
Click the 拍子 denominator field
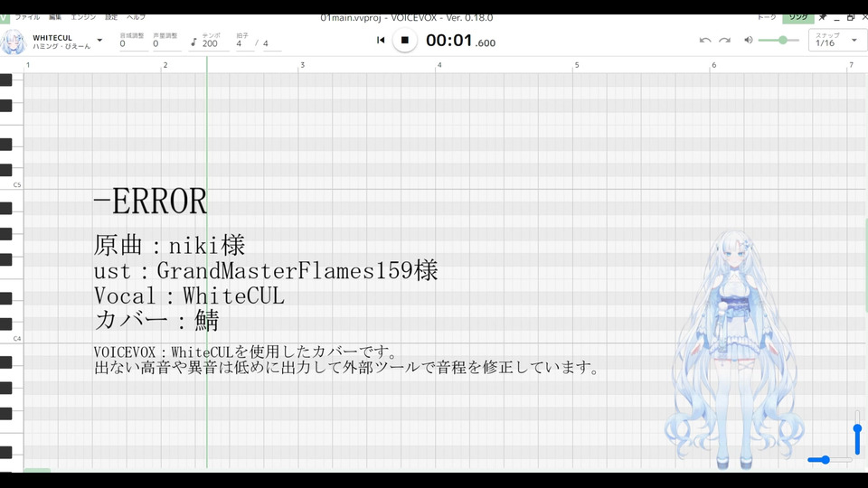coord(271,43)
